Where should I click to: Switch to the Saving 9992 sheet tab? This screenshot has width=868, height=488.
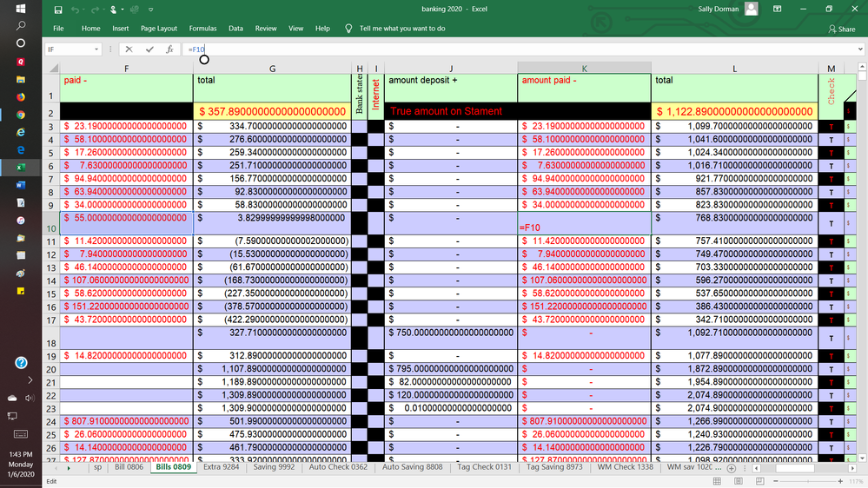274,467
